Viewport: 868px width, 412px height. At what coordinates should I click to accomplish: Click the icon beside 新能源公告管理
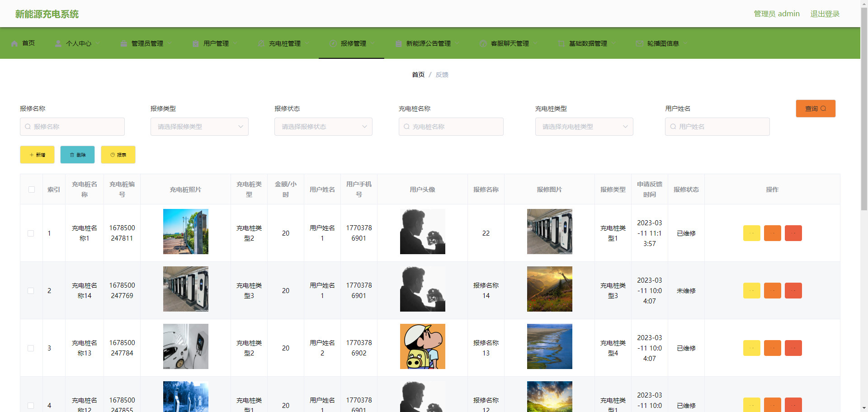398,43
